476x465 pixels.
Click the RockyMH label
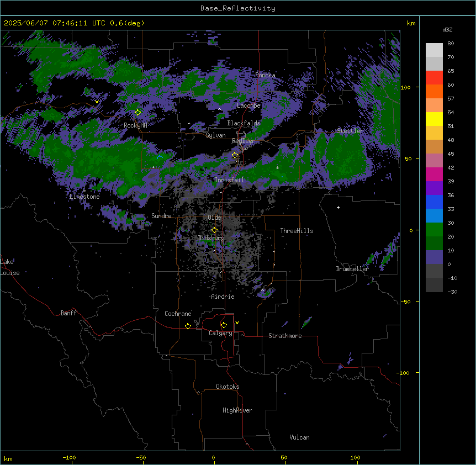(135, 125)
